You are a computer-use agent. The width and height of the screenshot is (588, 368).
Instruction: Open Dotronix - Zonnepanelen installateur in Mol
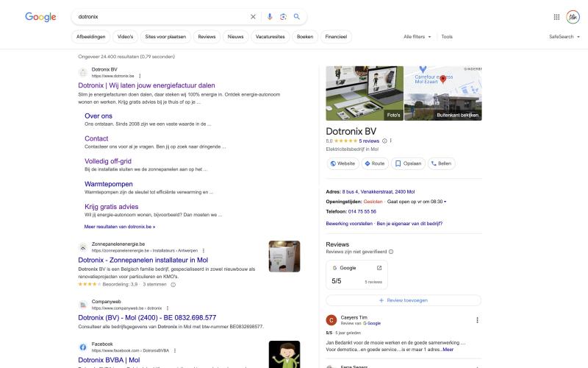pyautogui.click(x=143, y=261)
